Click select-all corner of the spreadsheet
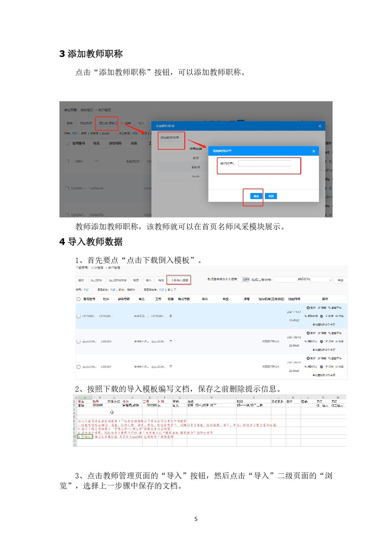Image resolution: width=392 pixels, height=555 pixels. coord(75,398)
